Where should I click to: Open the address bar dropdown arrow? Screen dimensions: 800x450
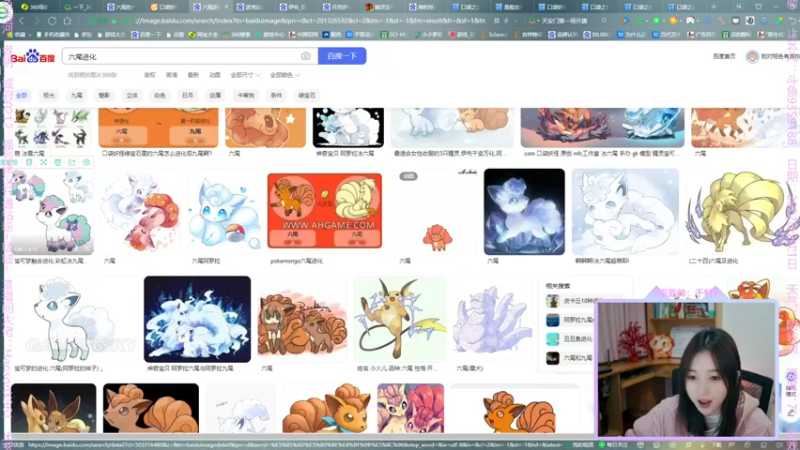point(516,21)
